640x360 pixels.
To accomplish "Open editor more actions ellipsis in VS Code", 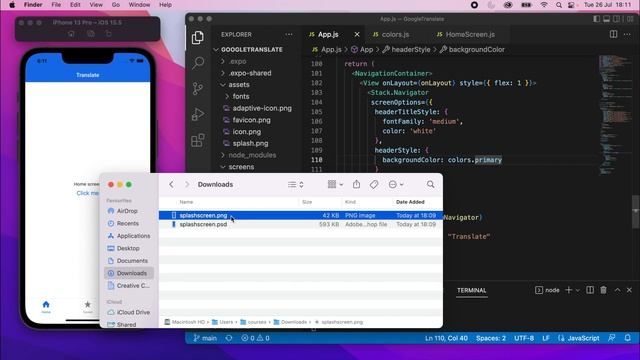I will 627,34.
